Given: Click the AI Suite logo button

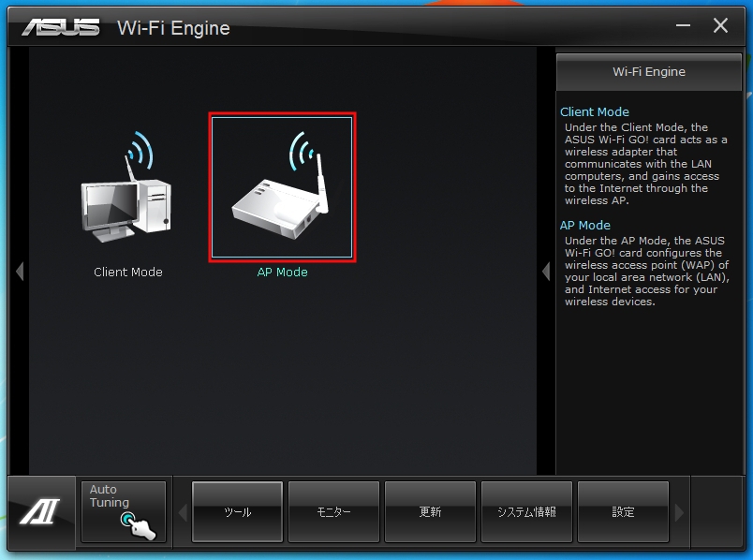Looking at the screenshot, I should [41, 511].
